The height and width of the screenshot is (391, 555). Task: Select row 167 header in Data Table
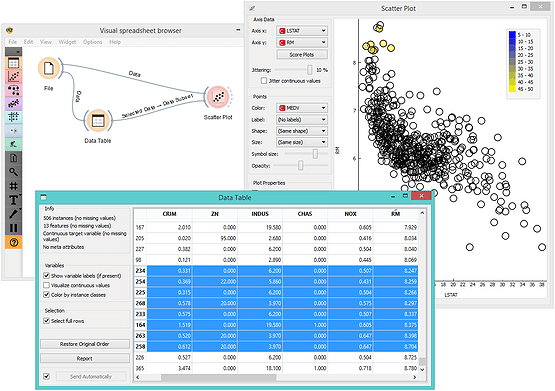(x=141, y=227)
